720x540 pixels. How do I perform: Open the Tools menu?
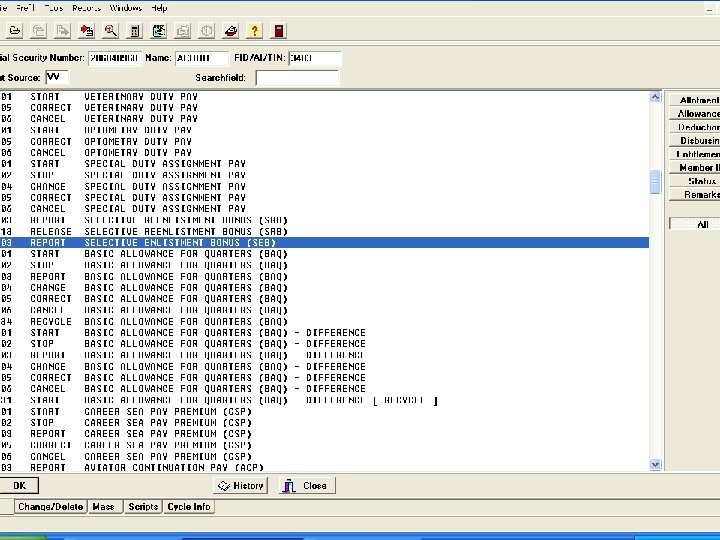54,8
